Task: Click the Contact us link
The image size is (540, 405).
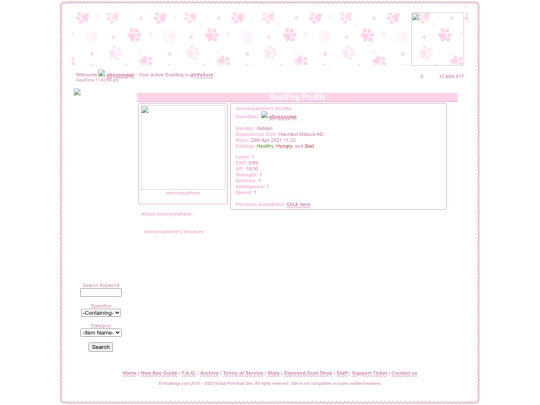Action: [x=404, y=373]
